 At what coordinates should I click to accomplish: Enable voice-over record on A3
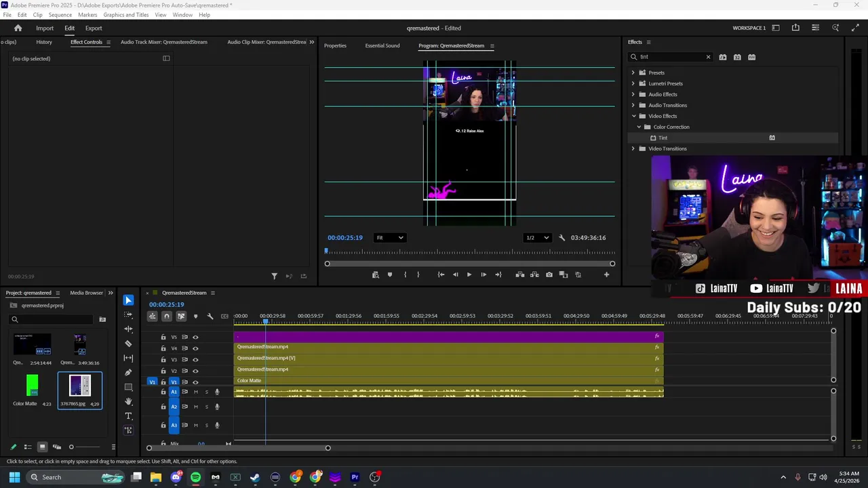click(217, 425)
